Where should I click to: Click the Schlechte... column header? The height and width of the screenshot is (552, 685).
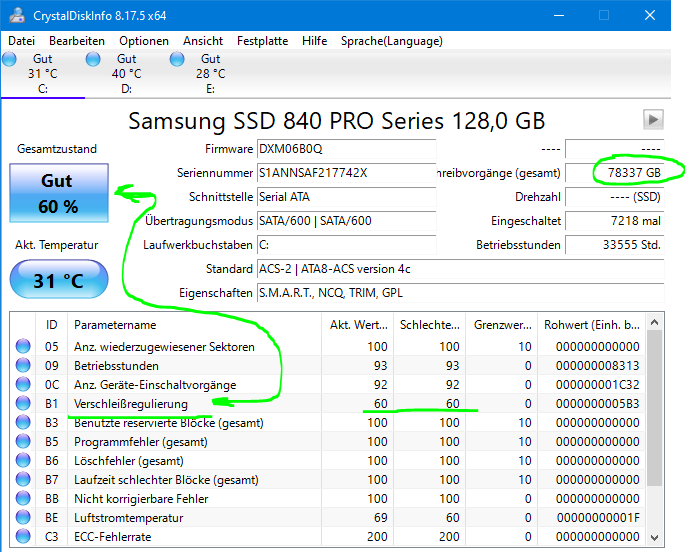pos(429,325)
